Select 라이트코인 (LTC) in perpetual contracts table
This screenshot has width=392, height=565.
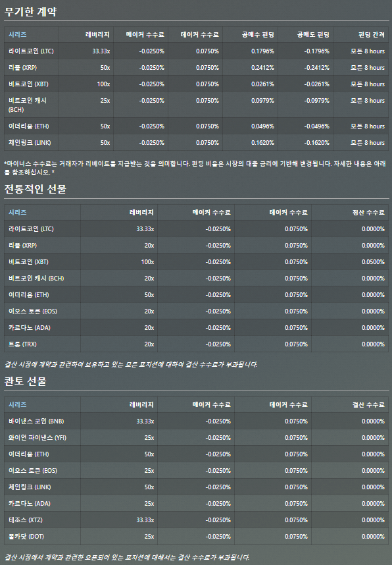(31, 51)
